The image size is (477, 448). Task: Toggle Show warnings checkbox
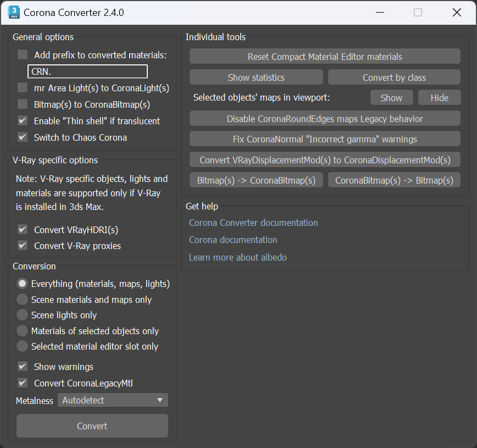[23, 367]
